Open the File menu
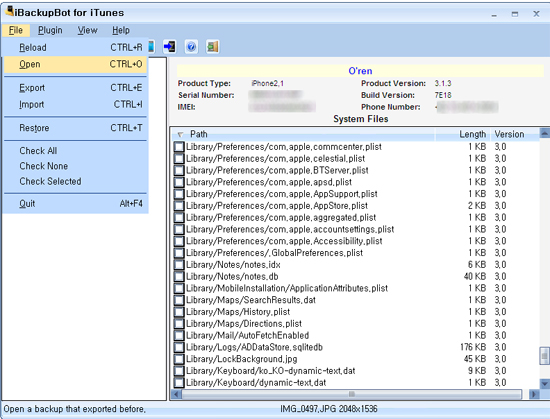 tap(16, 31)
